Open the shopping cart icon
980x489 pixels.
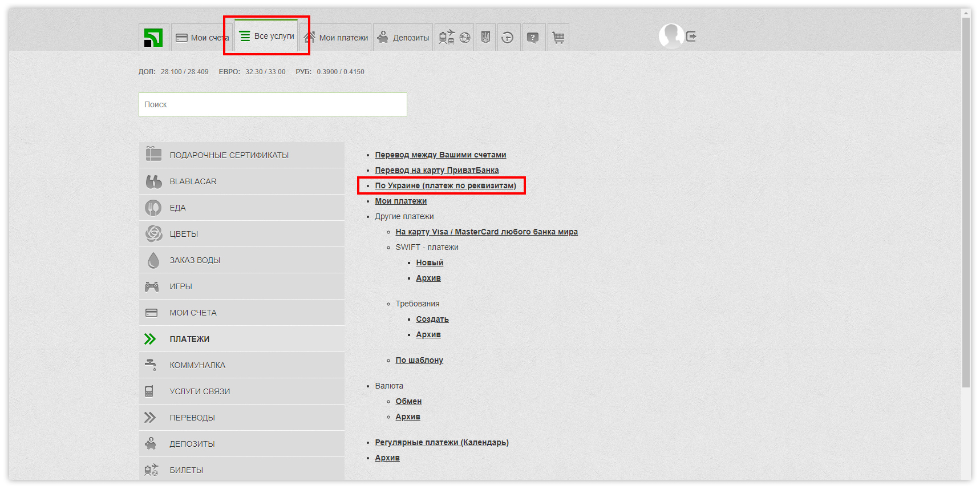coord(558,38)
